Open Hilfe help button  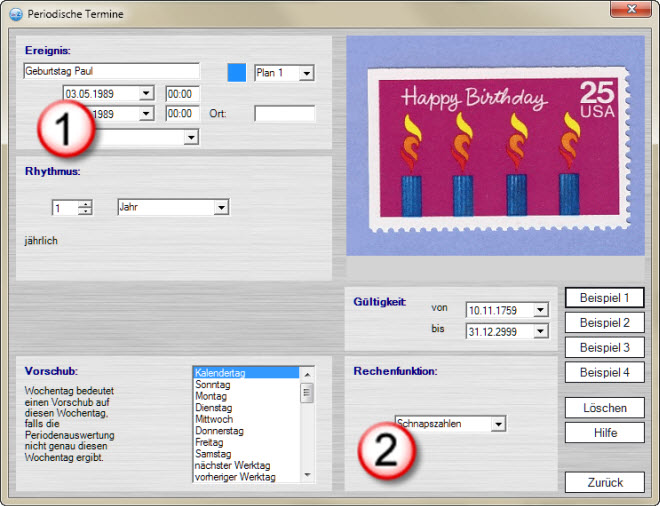604,433
